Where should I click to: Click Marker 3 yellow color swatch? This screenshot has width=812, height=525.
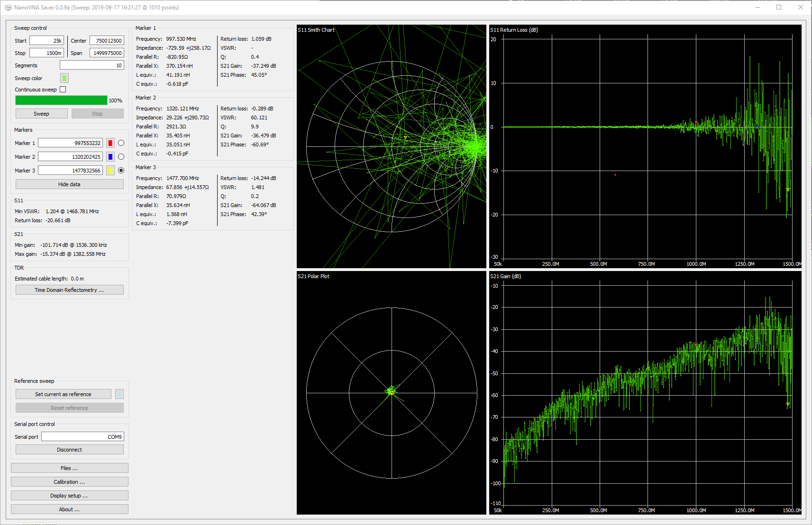(x=110, y=171)
